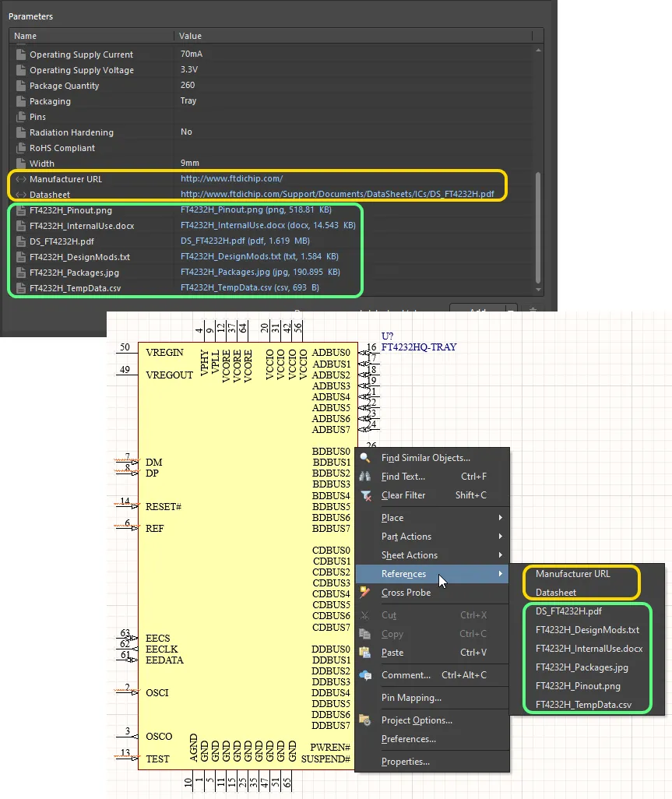Click the Cross Probe icon
672x799 pixels.
click(365, 593)
